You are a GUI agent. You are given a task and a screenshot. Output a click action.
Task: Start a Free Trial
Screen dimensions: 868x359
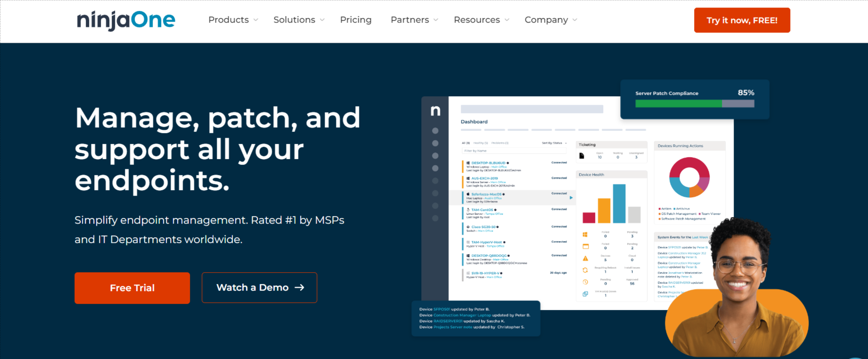click(132, 288)
